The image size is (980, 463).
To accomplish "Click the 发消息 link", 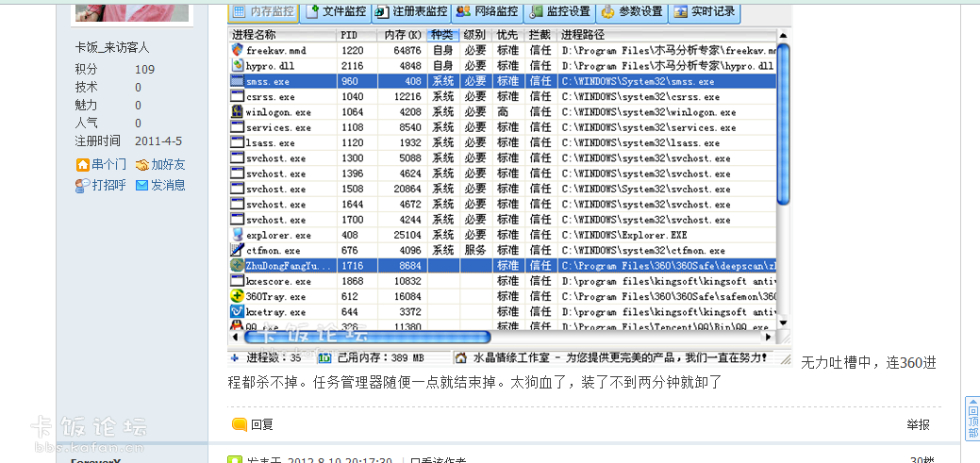I will point(168,185).
